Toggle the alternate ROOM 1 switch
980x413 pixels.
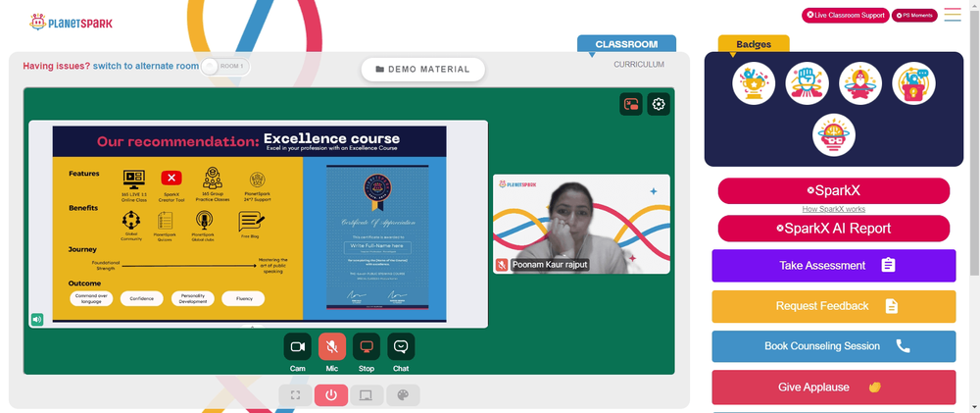tap(225, 67)
